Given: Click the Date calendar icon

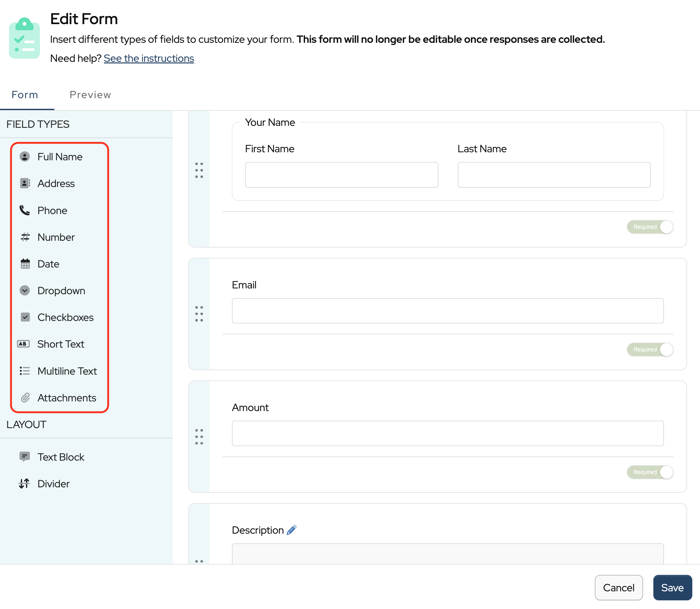Looking at the screenshot, I should coord(25,264).
